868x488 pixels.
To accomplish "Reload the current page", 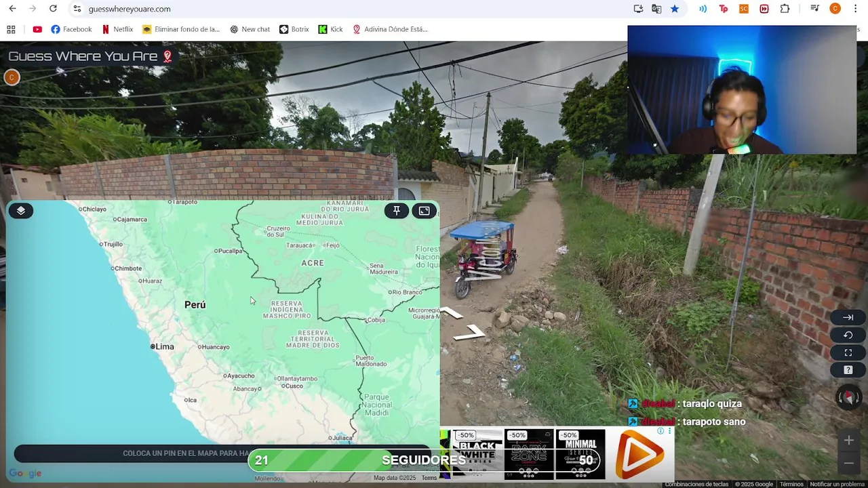I will pos(53,9).
